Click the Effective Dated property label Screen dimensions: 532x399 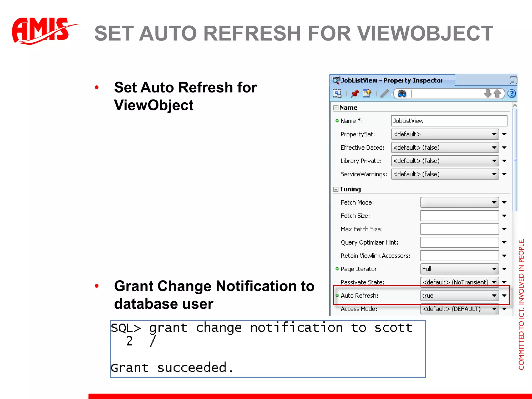362,148
